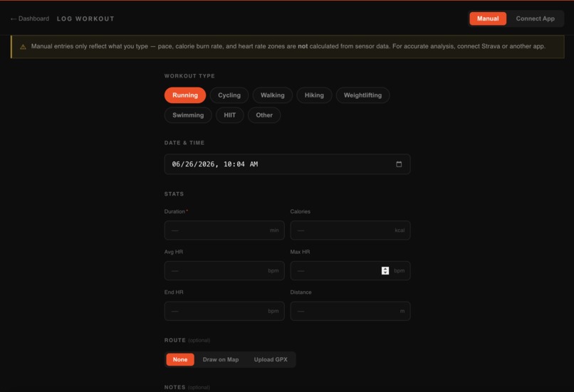This screenshot has height=392, width=574.
Task: Focus the End HR field
Action: tap(224, 311)
